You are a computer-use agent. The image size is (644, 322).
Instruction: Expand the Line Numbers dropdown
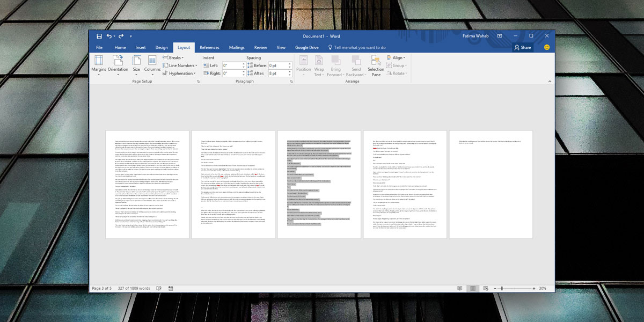point(181,65)
